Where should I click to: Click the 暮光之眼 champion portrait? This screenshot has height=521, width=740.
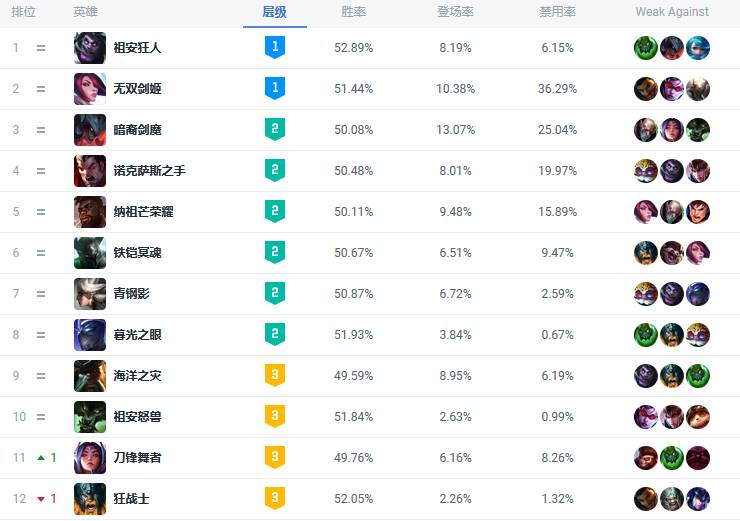[90, 335]
